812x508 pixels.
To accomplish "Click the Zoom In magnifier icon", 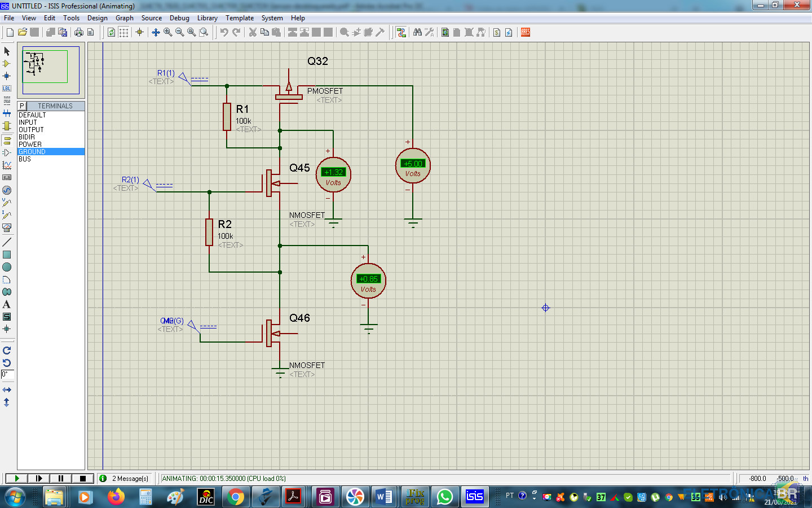I will (x=168, y=32).
